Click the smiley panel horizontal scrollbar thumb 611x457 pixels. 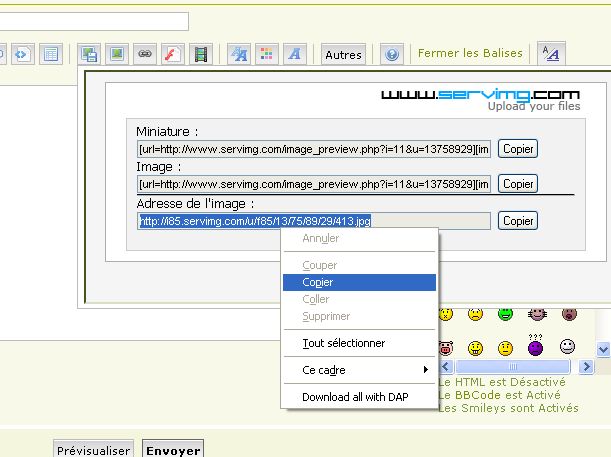click(x=513, y=367)
